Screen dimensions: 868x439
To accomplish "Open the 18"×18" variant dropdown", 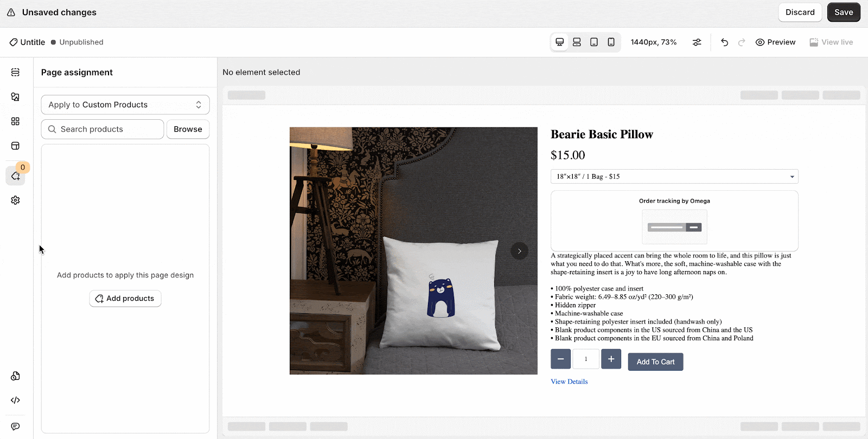I will pyautogui.click(x=674, y=177).
